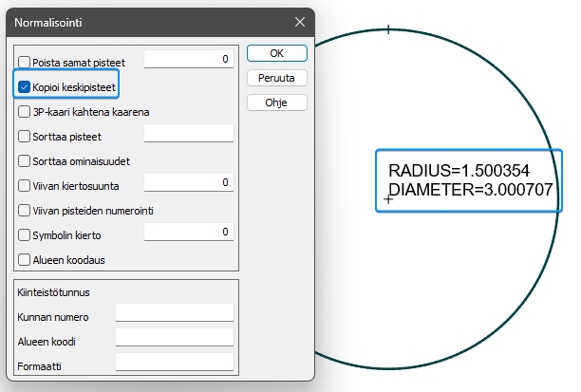The image size is (581, 392).
Task: Enable the Poista samat pisteet checkbox
Action: tap(25, 62)
